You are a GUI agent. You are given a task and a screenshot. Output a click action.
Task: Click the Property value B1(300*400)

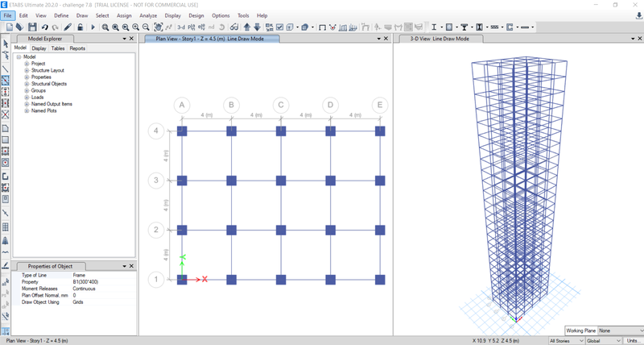tap(85, 281)
